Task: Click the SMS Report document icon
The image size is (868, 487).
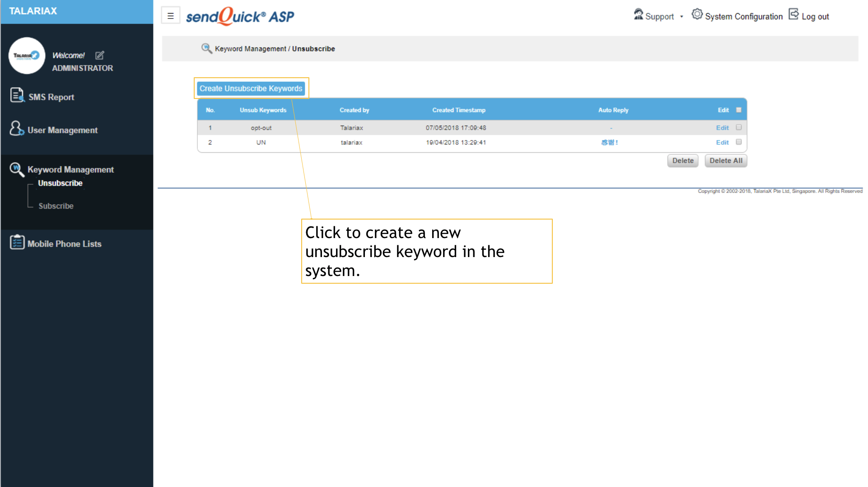Action: [17, 95]
